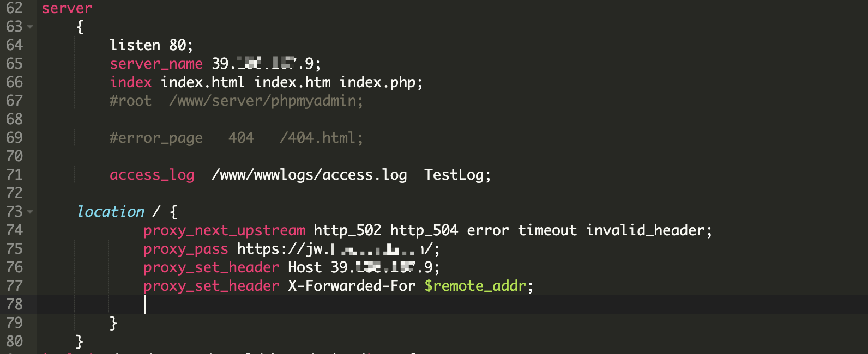Click the 'location' keyword

tap(111, 212)
